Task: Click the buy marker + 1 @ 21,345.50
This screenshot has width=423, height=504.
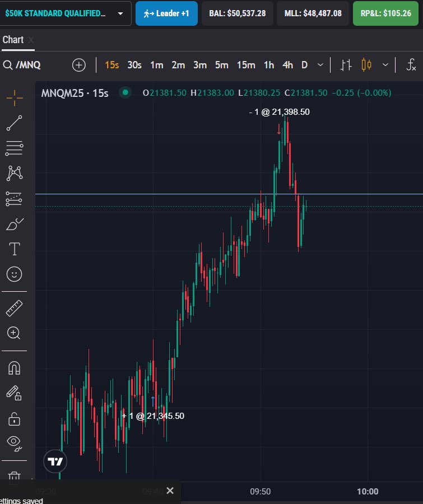Action: coord(153,416)
